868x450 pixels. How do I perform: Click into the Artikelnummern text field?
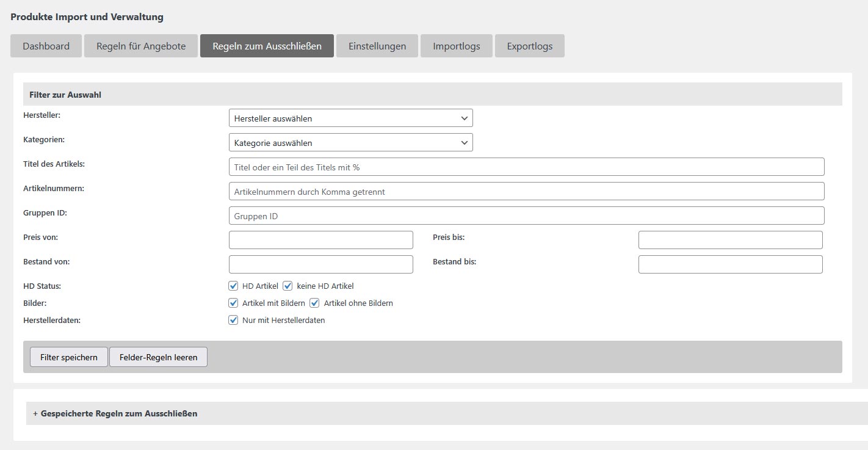(x=526, y=191)
